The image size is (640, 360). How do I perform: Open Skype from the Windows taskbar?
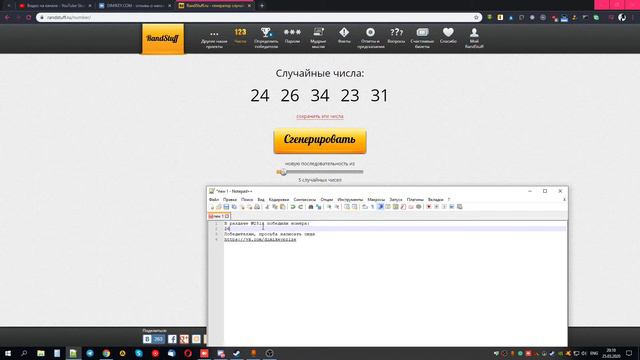[x=139, y=353]
